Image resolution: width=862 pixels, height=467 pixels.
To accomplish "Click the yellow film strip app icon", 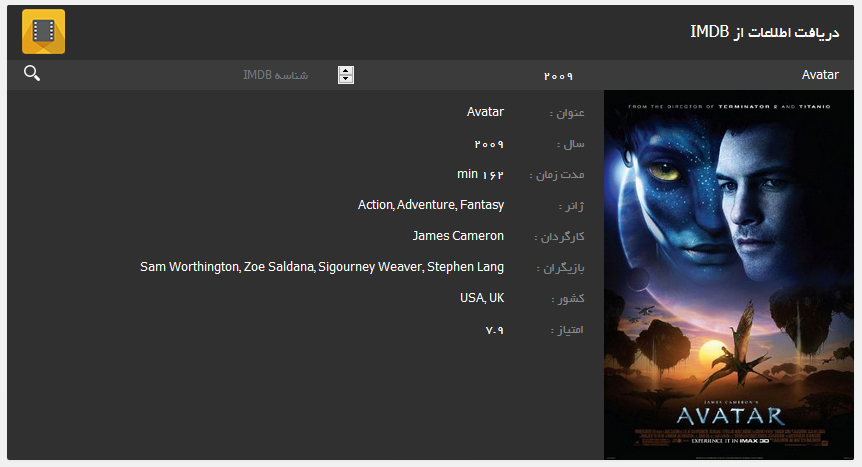I will point(43,31).
